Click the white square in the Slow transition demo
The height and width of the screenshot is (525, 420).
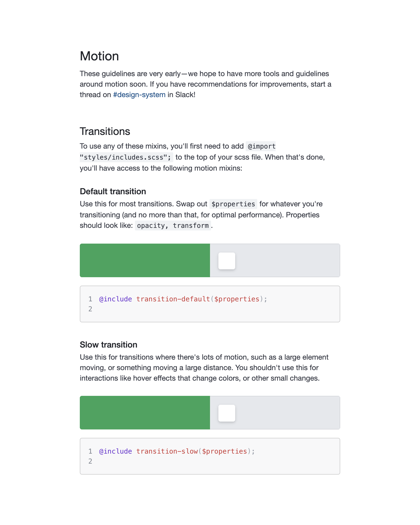[x=227, y=413]
